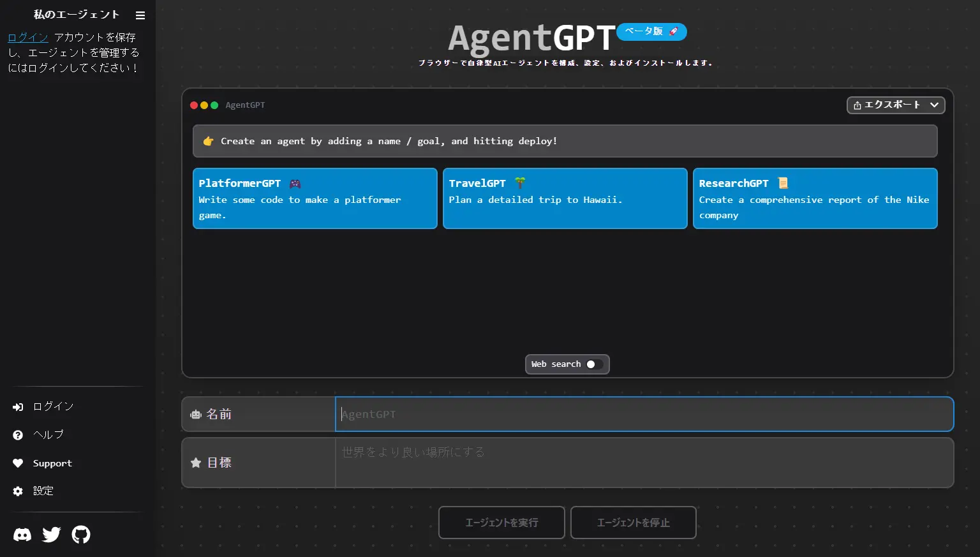Image resolution: width=980 pixels, height=557 pixels.
Task: Visit the GitHub icon at sidebar bottom
Action: click(x=81, y=534)
